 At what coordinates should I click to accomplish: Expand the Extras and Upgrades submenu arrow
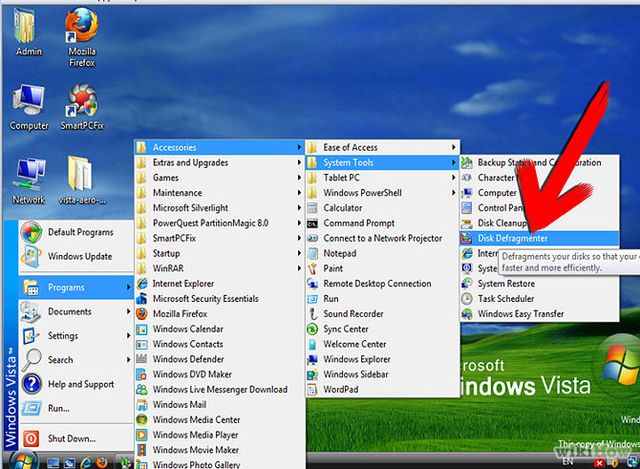tap(299, 162)
